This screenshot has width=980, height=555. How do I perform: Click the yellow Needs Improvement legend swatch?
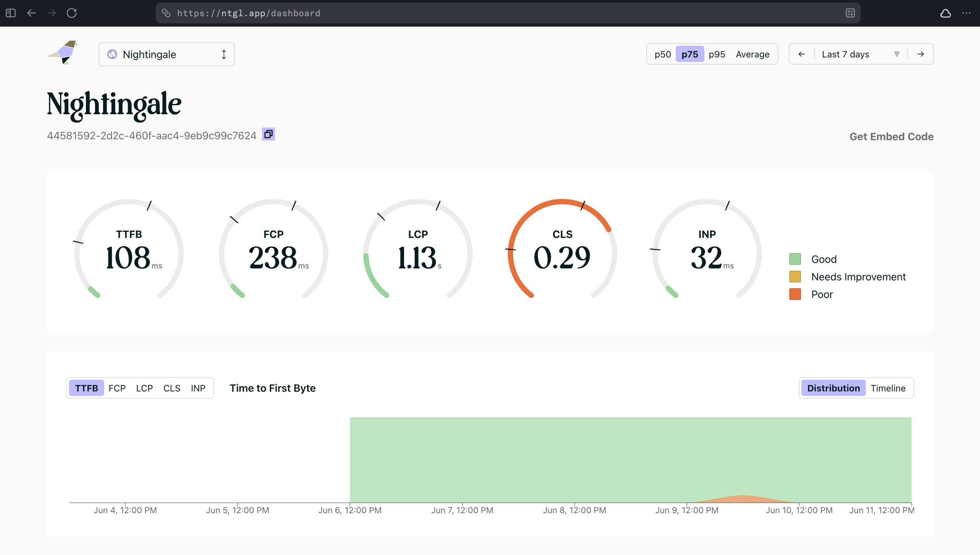pyautogui.click(x=795, y=277)
